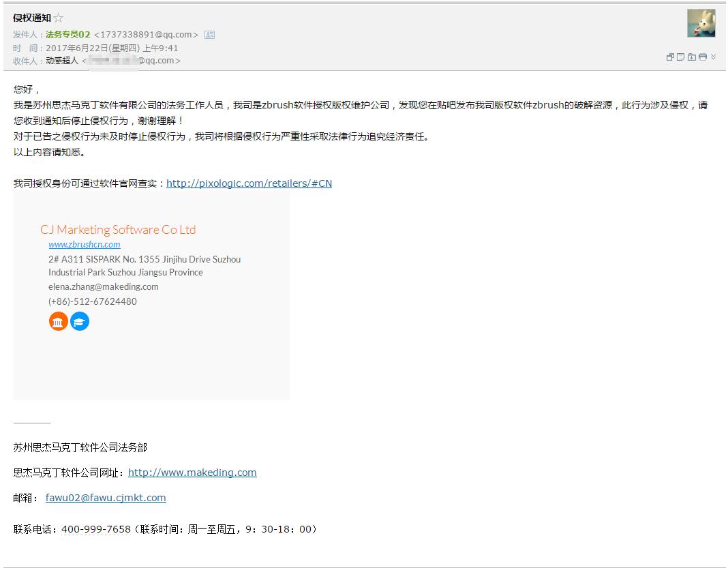Open sender contact card icon beside 1737338891@qq.com
728x568 pixels.
click(210, 34)
